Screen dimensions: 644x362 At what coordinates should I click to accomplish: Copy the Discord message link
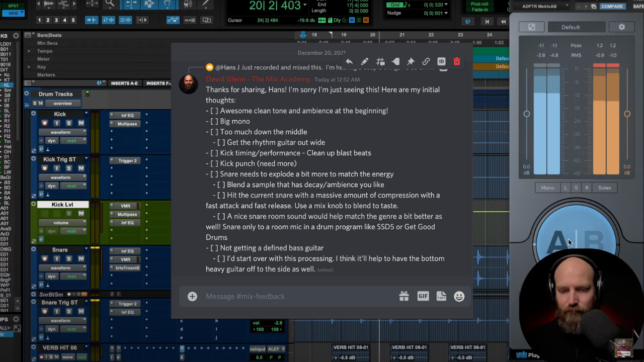426,61
